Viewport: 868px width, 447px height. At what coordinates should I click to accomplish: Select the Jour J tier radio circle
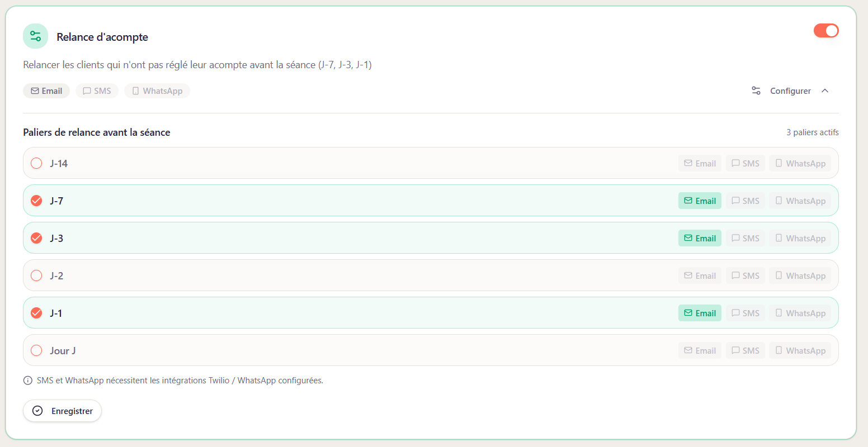pos(36,350)
